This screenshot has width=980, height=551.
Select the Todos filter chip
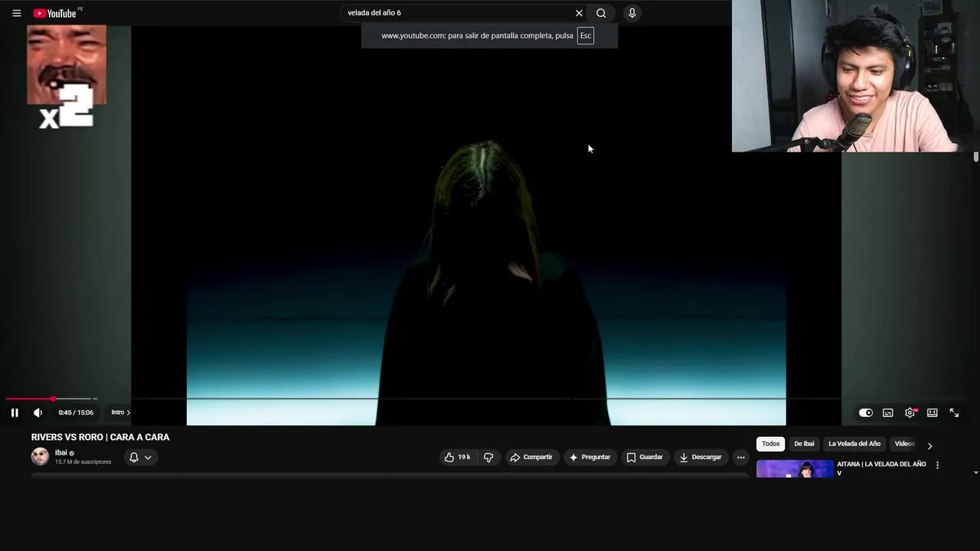[x=770, y=444]
